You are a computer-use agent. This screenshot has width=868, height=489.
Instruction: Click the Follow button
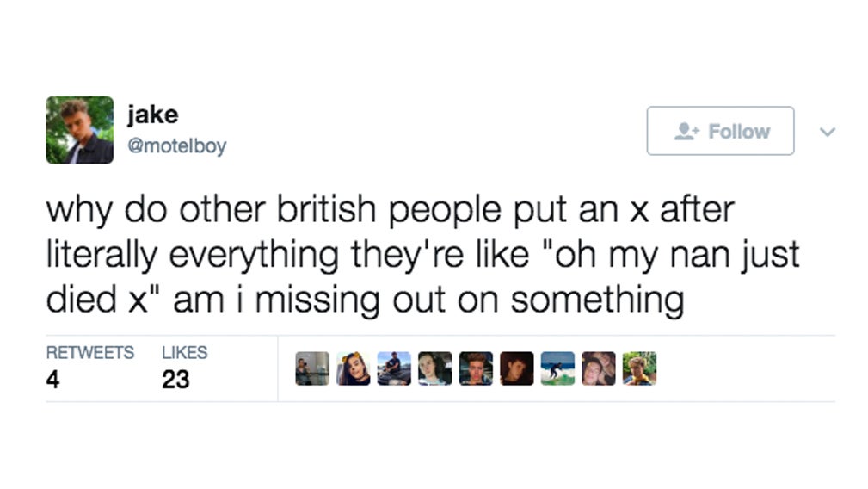720,131
